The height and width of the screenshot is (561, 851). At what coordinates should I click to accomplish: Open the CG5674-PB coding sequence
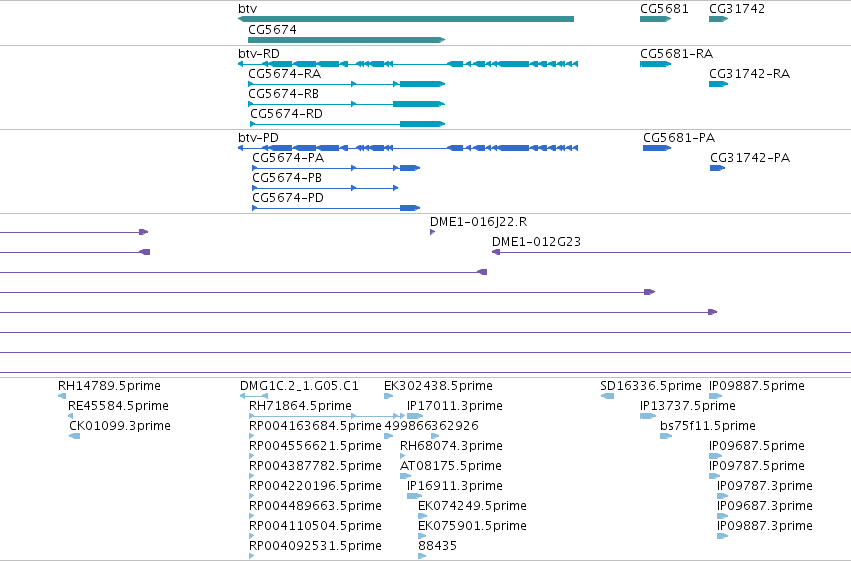(325, 188)
